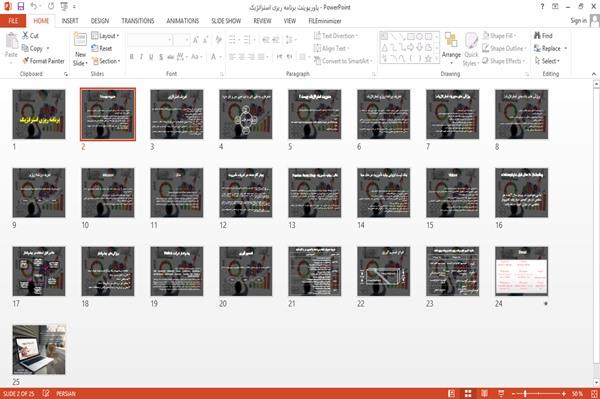Open Align Text dropdown
This screenshot has height=399, width=600.
[x=331, y=48]
